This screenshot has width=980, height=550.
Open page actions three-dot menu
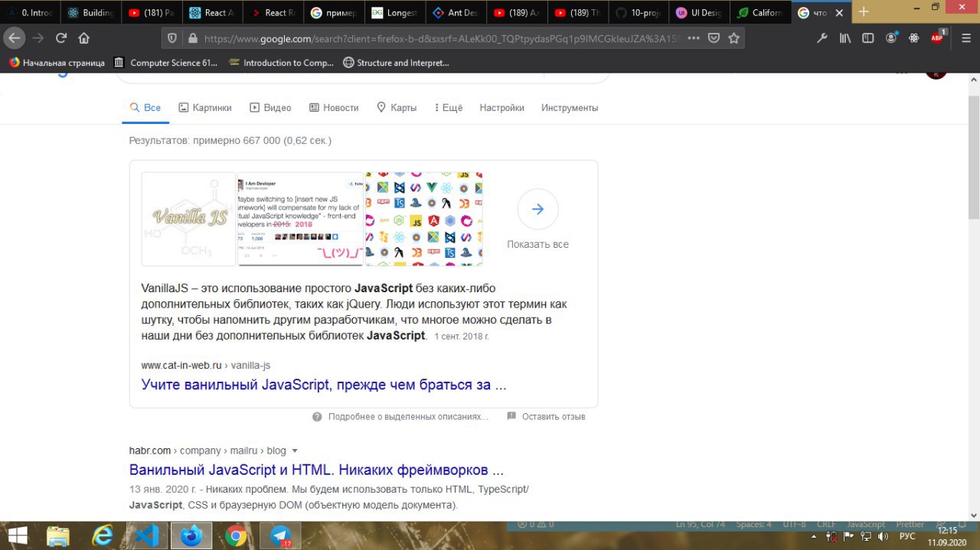click(694, 37)
